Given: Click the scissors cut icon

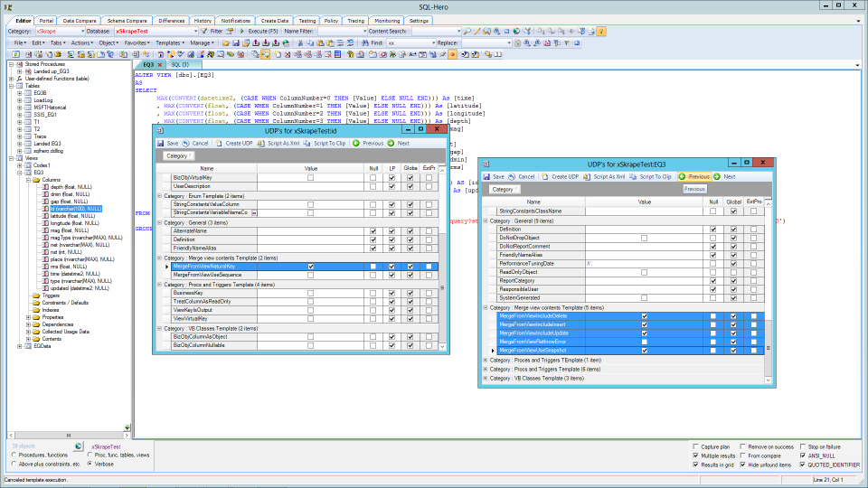Looking at the screenshot, I should tap(300, 42).
